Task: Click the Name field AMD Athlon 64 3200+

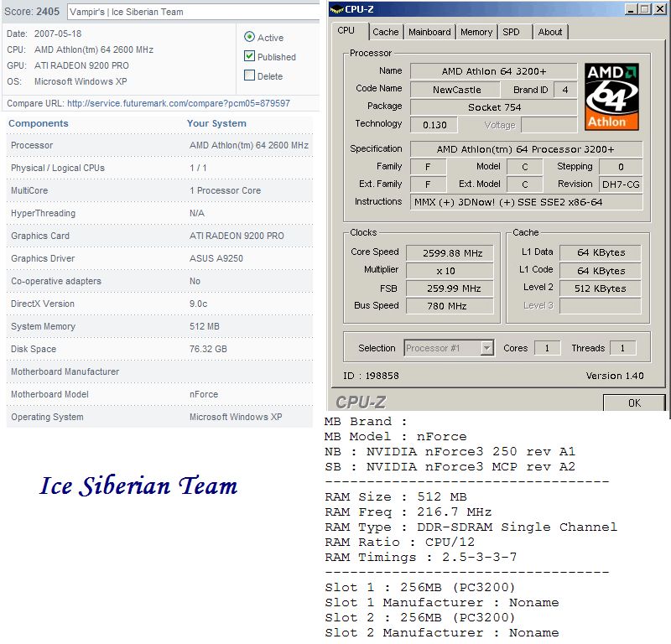Action: point(493,71)
